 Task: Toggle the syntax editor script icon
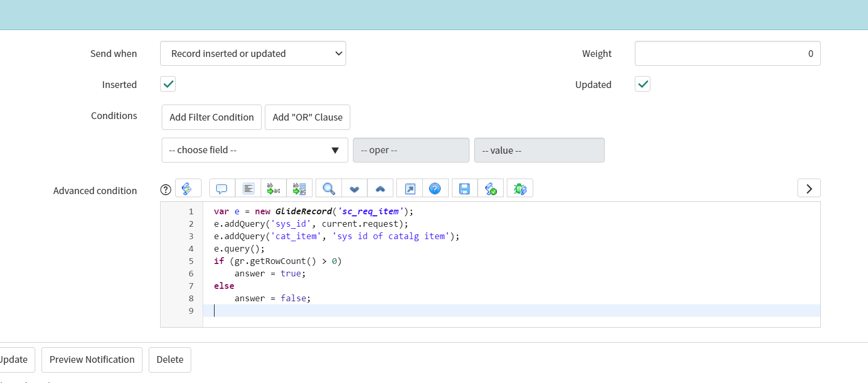pos(188,189)
